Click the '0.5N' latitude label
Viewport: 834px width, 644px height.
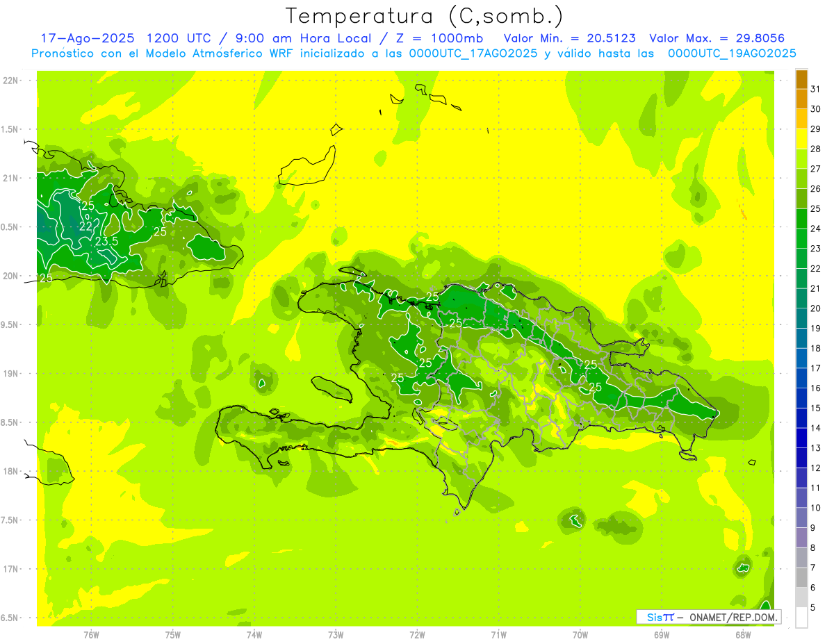pos(10,227)
